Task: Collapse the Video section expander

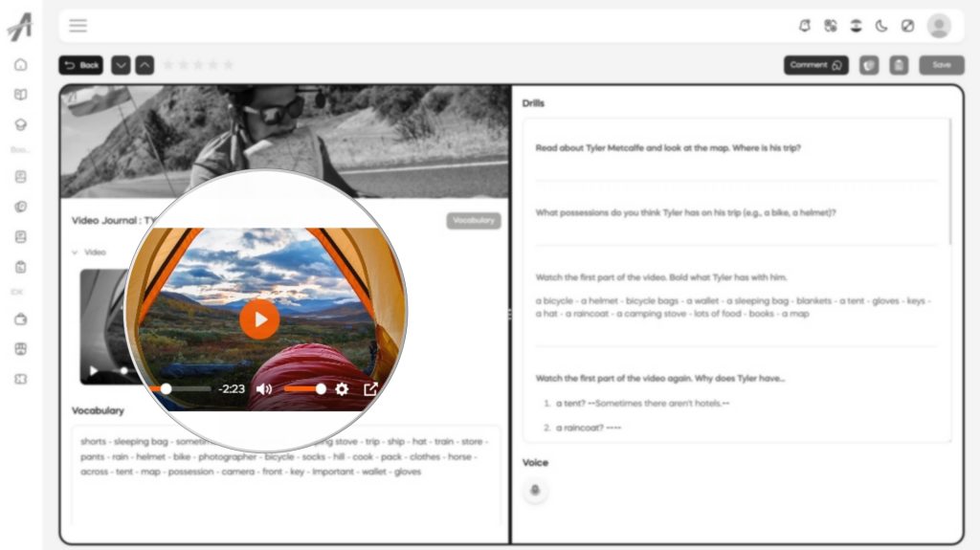Action: [75, 253]
